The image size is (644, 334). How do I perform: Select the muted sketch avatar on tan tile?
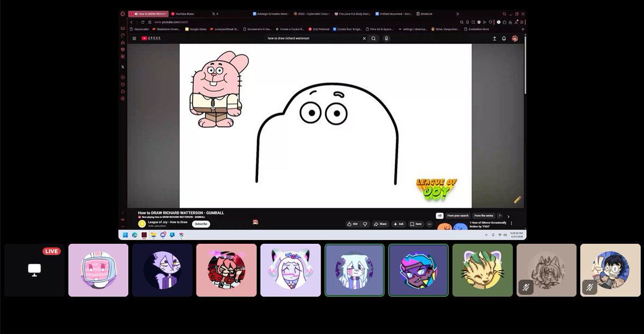tap(546, 270)
